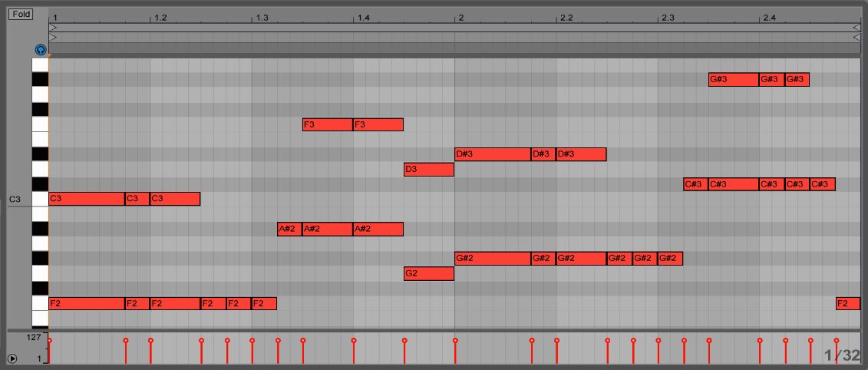Select the shortest D#3 note
868x370 pixels.
543,154
